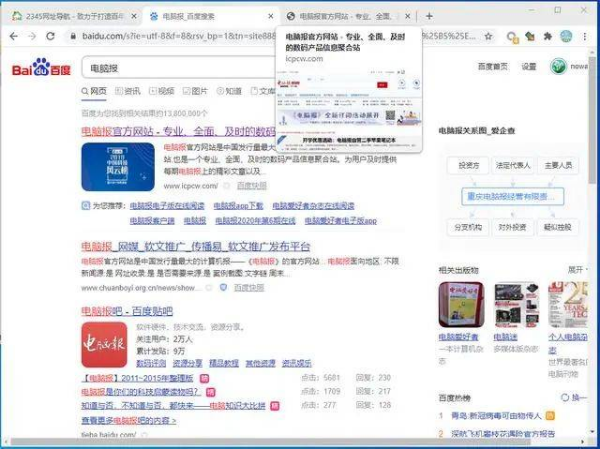This screenshot has height=449, width=600.
Task: Switch to the 2345网址导航 tab
Action: pos(75,16)
